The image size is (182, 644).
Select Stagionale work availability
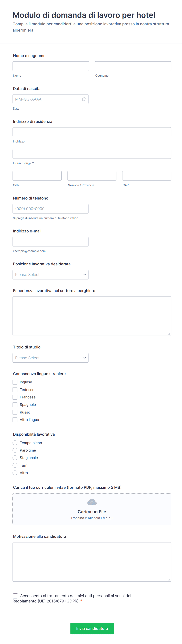point(15,458)
